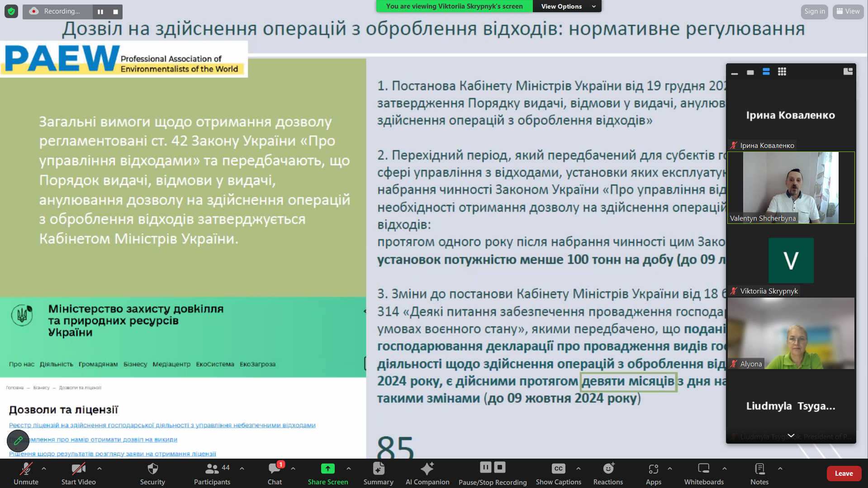Expand audio options arrow next to Unmute

(x=44, y=469)
